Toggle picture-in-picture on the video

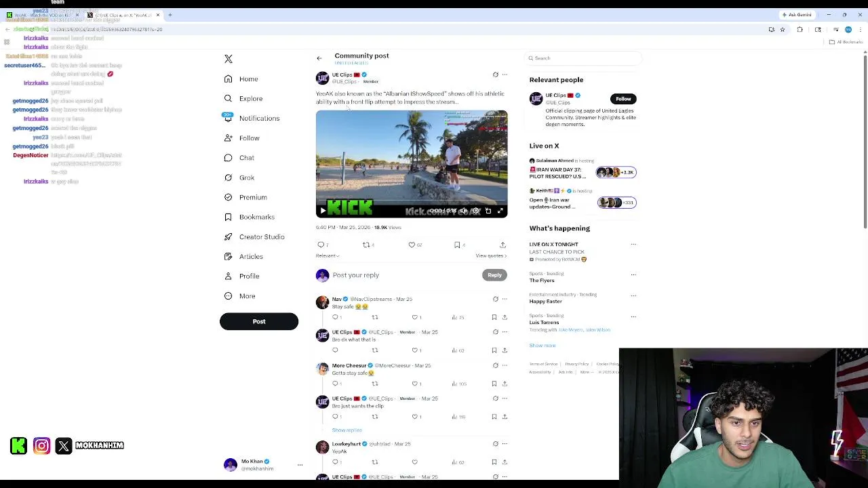[488, 211]
